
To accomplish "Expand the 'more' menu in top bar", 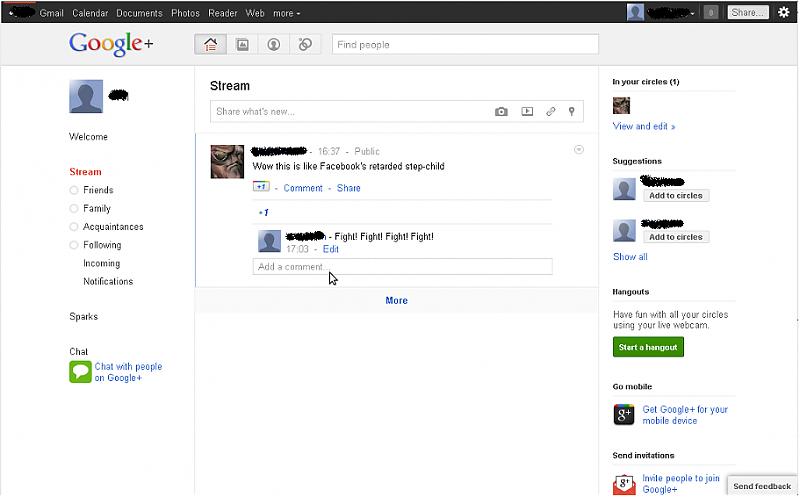I will click(x=286, y=13).
